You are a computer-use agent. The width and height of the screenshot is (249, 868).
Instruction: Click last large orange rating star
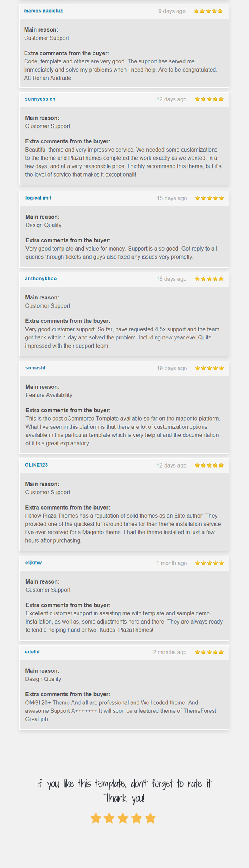(150, 818)
